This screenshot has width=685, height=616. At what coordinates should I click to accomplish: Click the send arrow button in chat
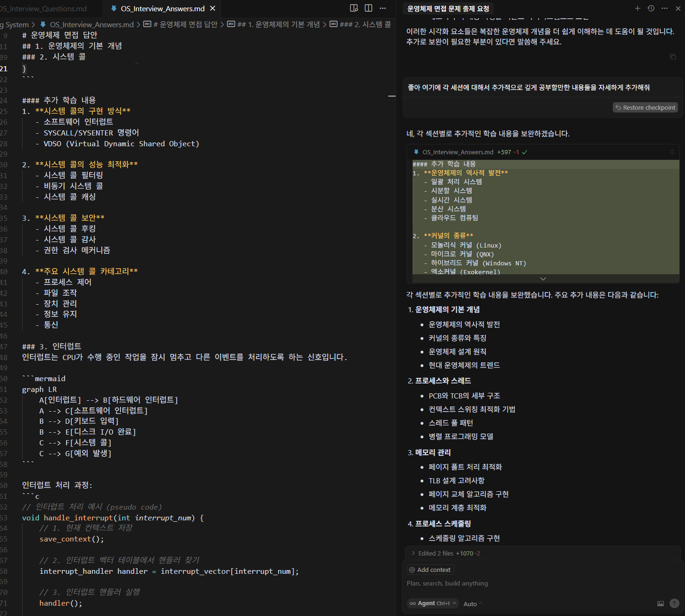[674, 603]
